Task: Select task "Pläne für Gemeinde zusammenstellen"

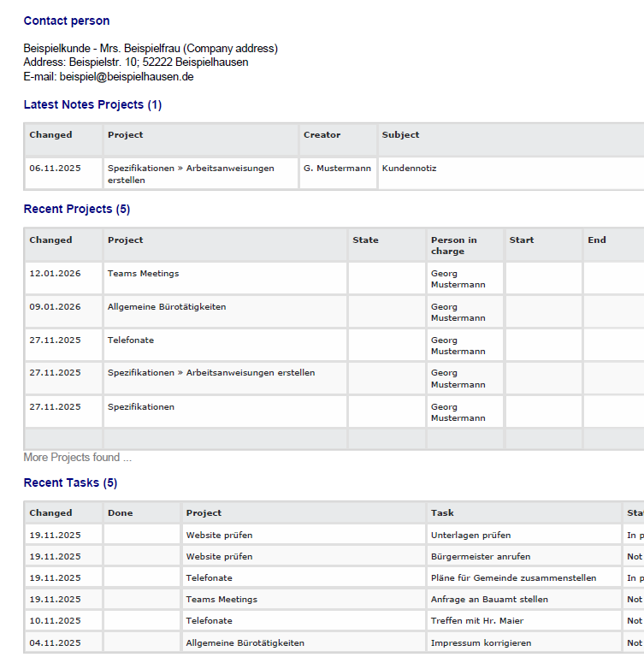Action: pyautogui.click(x=513, y=577)
